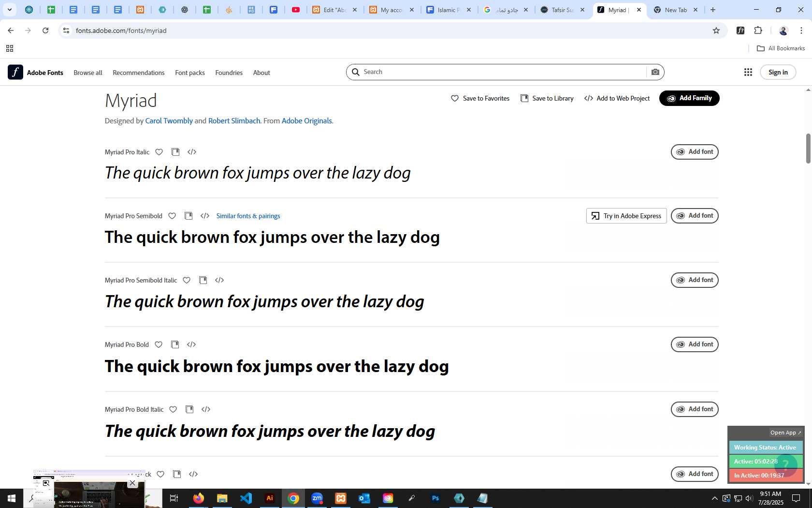Click Open App in time tracker widget
812x508 pixels.
(786, 433)
